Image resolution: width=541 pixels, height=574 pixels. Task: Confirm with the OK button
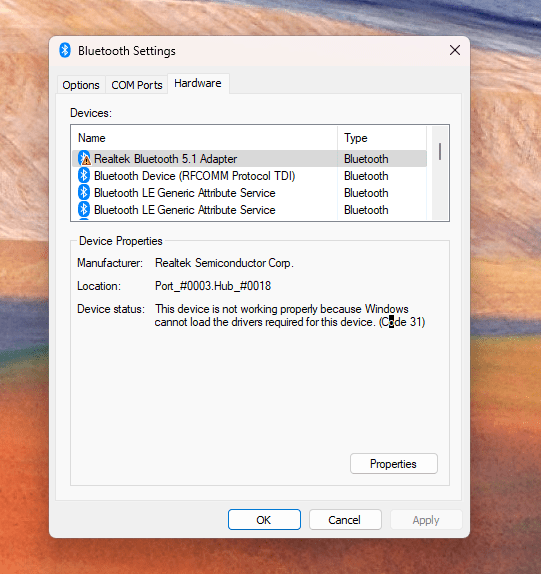(264, 519)
